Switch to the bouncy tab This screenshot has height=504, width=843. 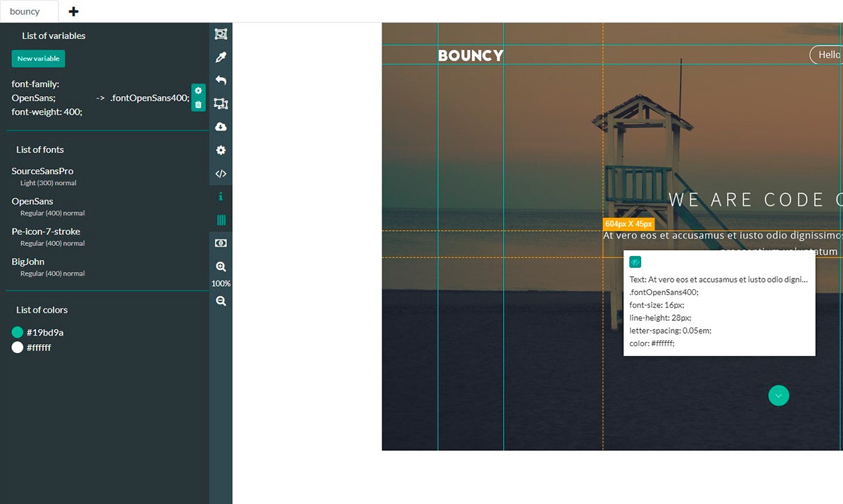[x=25, y=11]
